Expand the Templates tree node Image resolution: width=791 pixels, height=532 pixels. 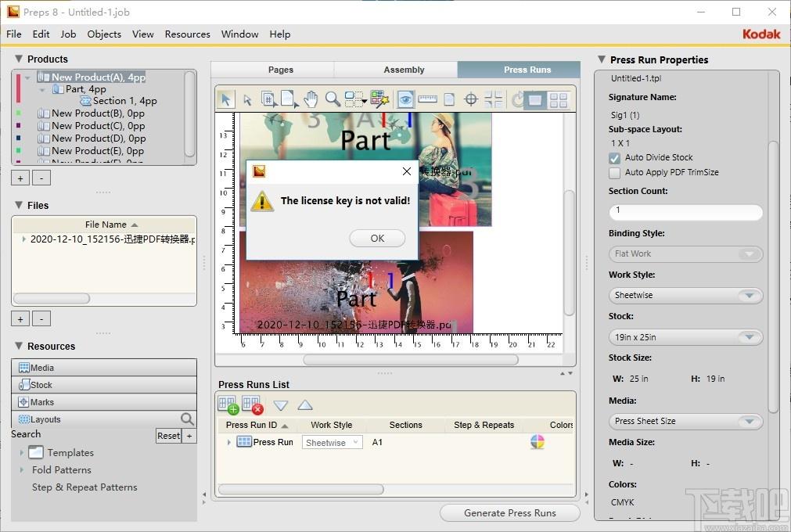22,453
